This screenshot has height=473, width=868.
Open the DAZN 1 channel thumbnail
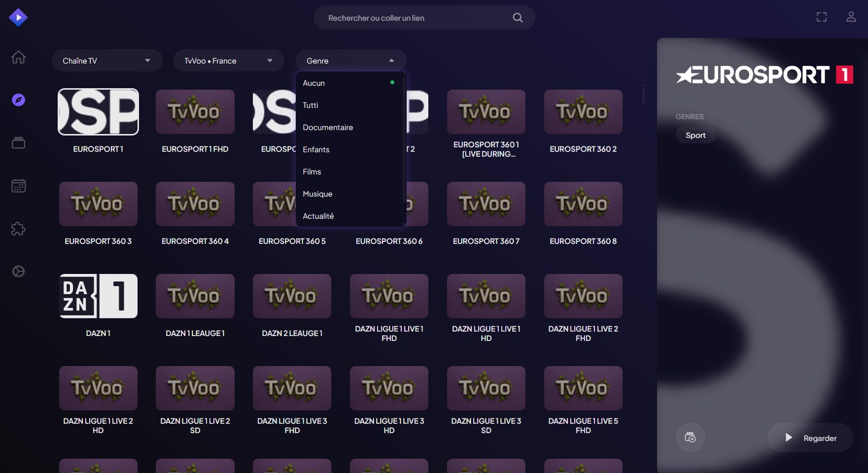(x=98, y=296)
